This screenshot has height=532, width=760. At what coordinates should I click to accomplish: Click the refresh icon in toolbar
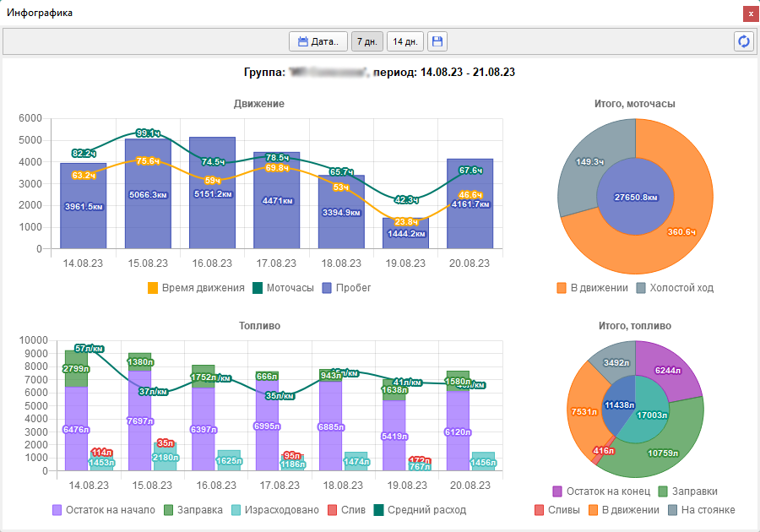744,41
